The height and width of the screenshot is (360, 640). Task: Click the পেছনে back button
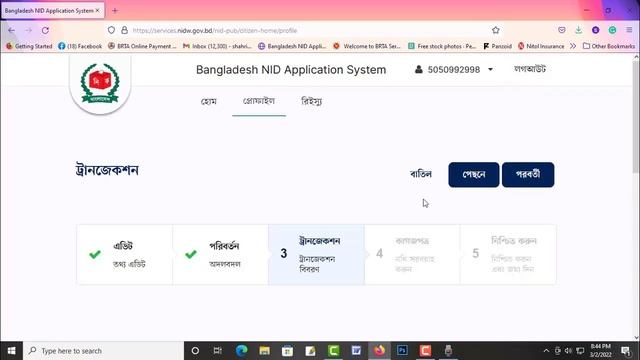[473, 175]
